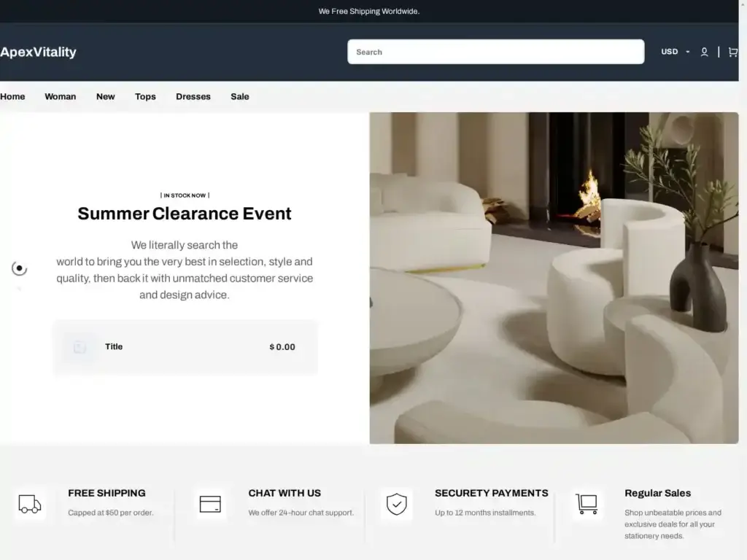Viewport: 747px width, 560px height.
Task: Click the secure payments shield icon
Action: tap(396, 504)
